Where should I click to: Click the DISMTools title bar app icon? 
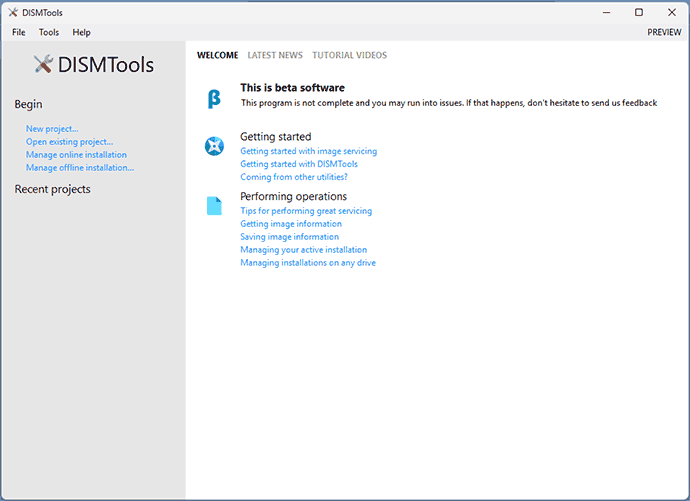(13, 12)
